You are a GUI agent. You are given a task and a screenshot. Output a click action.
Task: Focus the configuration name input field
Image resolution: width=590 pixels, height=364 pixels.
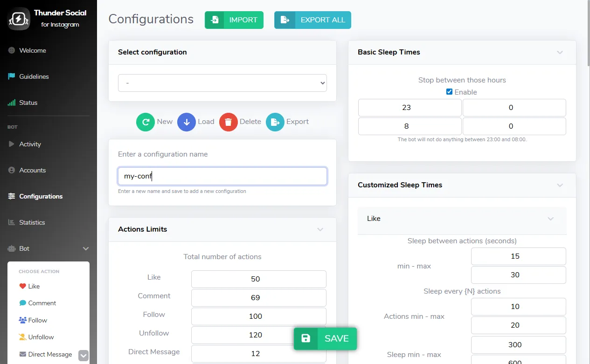pyautogui.click(x=222, y=176)
